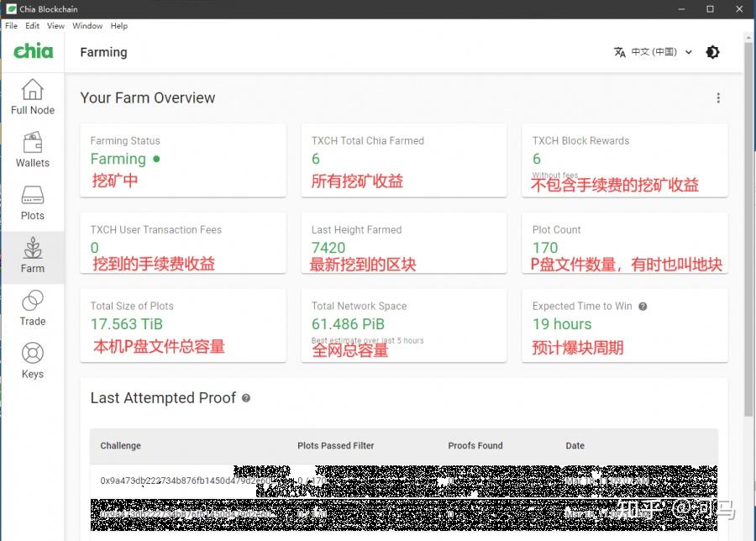Open the Help menu
Image resolution: width=756 pixels, height=541 pixels.
(119, 25)
